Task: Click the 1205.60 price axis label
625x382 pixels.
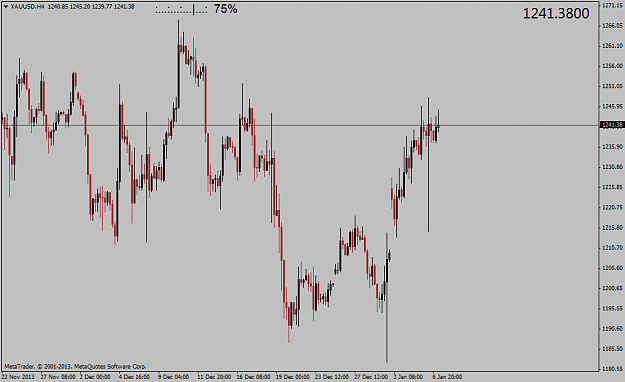Action: pos(613,268)
